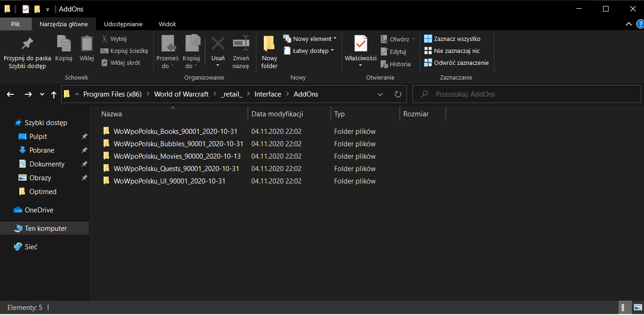Screen dimensions: 644x315
Task: Click Zaznacz wszystko to select all
Action: point(452,39)
